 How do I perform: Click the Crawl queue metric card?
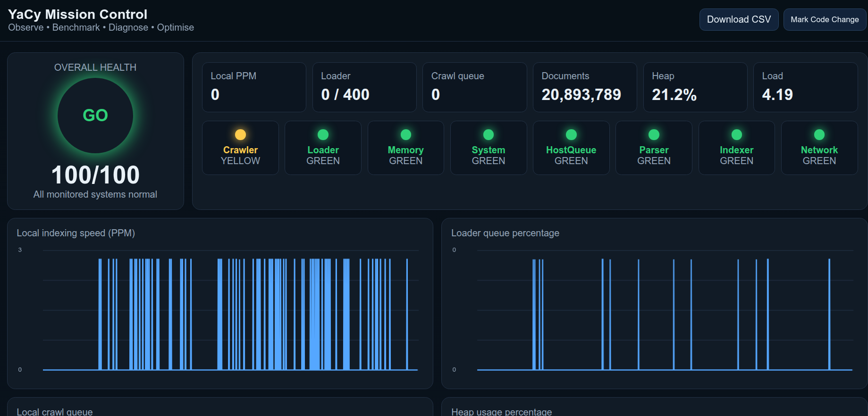tap(474, 87)
